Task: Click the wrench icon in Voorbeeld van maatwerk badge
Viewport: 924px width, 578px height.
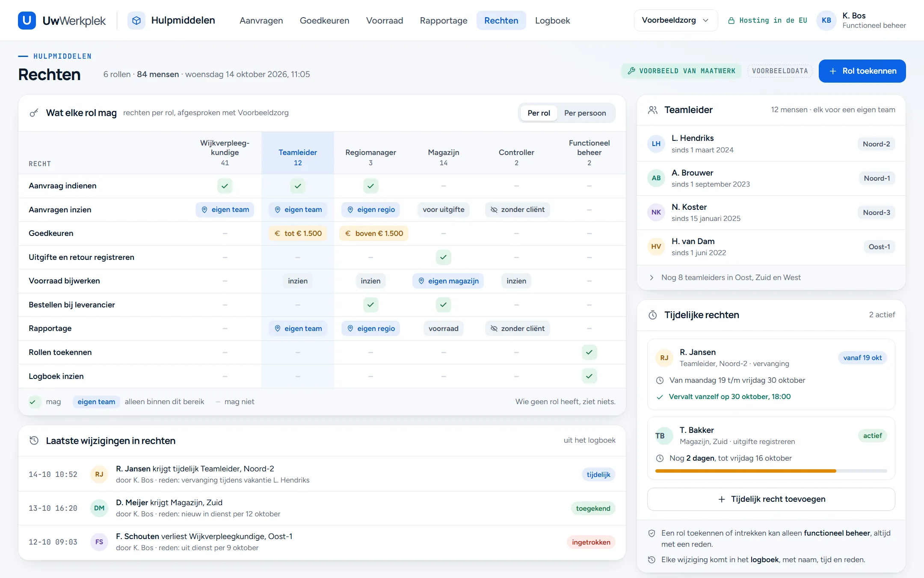Action: [x=631, y=71]
